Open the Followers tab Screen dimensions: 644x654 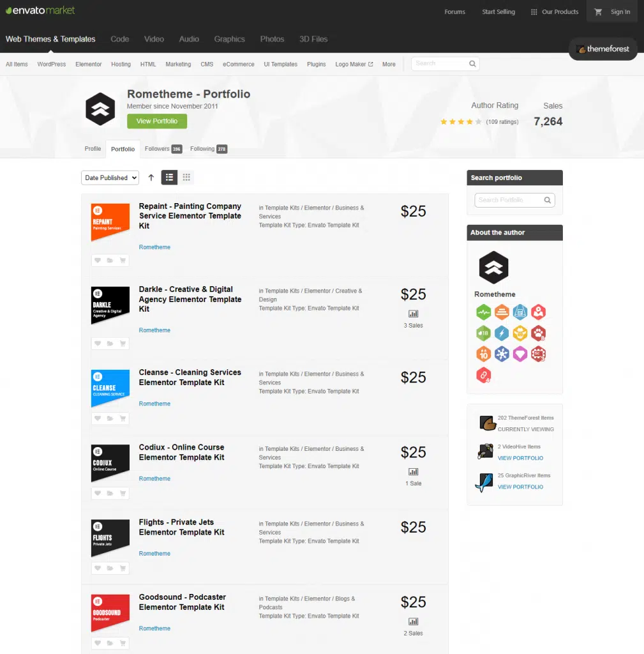[x=163, y=149]
